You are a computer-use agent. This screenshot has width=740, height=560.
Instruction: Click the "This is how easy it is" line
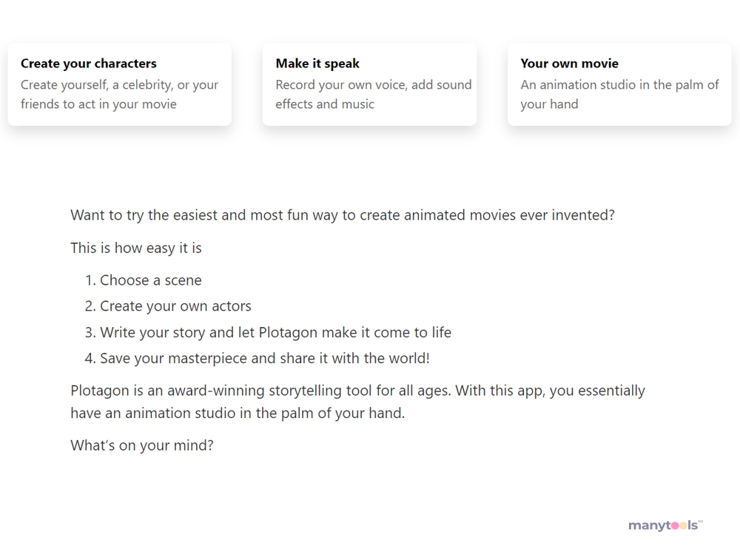tap(136, 248)
